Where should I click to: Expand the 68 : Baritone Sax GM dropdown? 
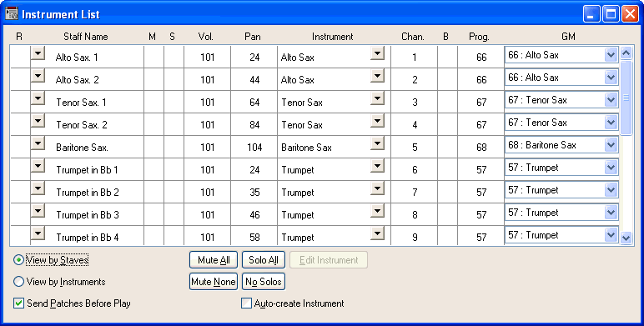[x=611, y=145]
